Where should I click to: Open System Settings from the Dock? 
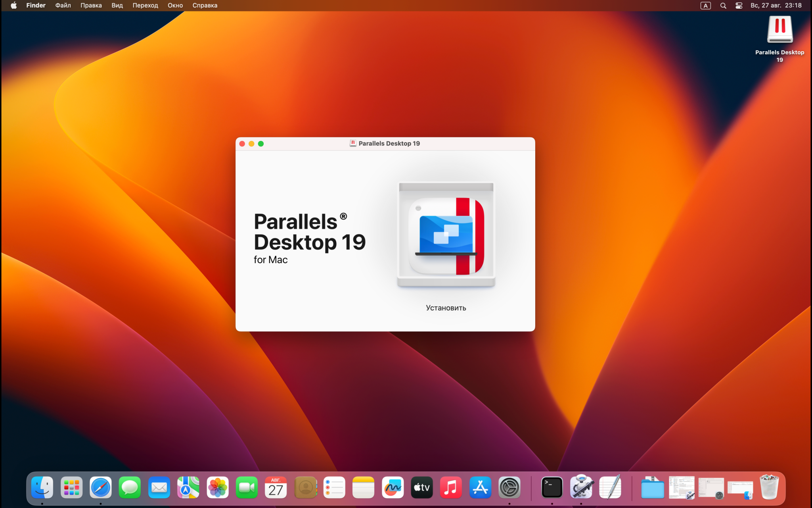[509, 487]
